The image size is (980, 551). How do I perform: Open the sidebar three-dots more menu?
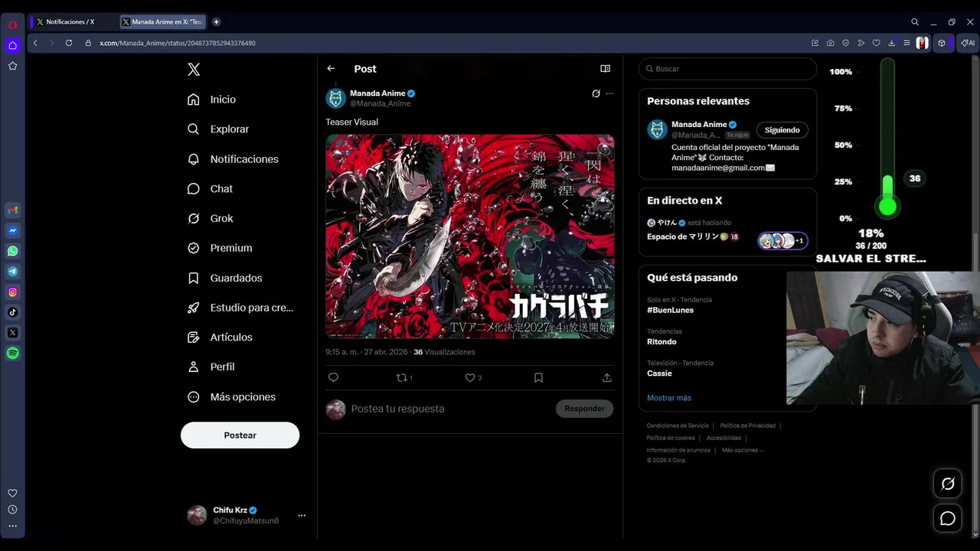(x=13, y=526)
